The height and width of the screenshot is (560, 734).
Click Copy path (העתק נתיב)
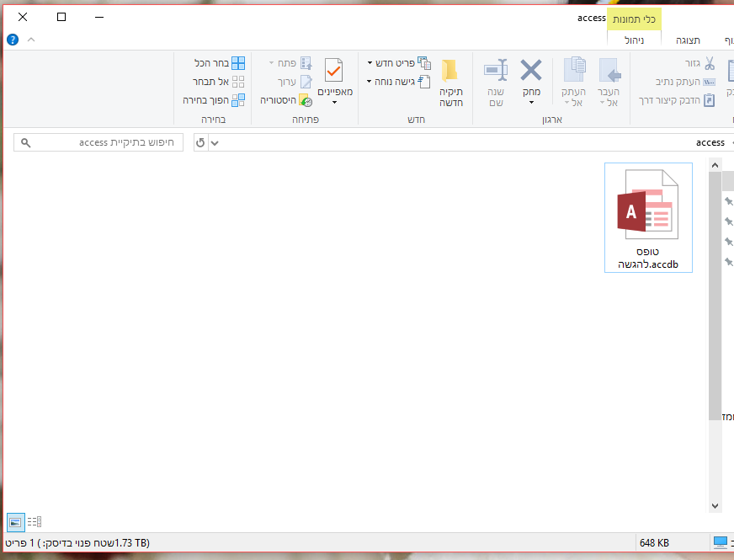[x=685, y=82]
